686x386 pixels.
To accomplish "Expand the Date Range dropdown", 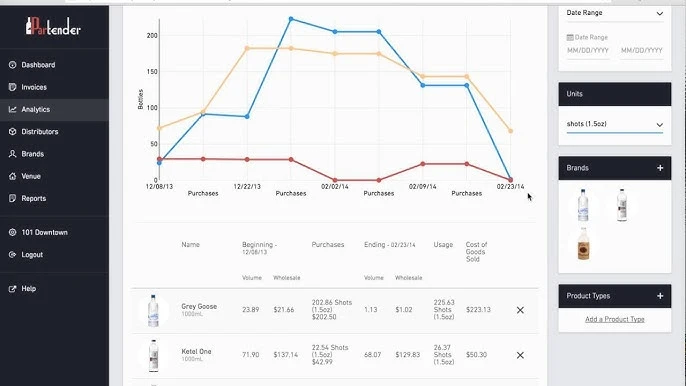I will pyautogui.click(x=615, y=13).
